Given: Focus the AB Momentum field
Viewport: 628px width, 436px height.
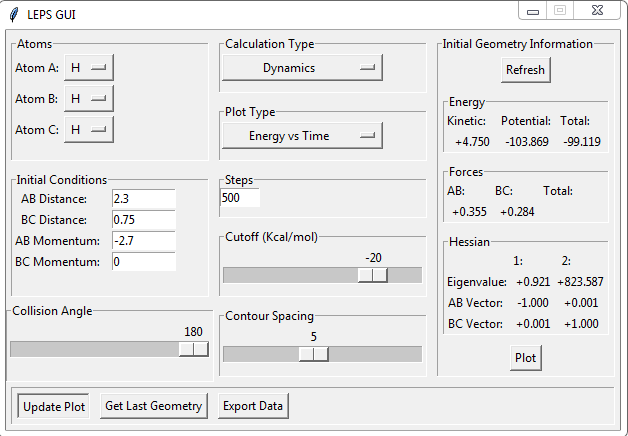Looking at the screenshot, I should pos(144,241).
